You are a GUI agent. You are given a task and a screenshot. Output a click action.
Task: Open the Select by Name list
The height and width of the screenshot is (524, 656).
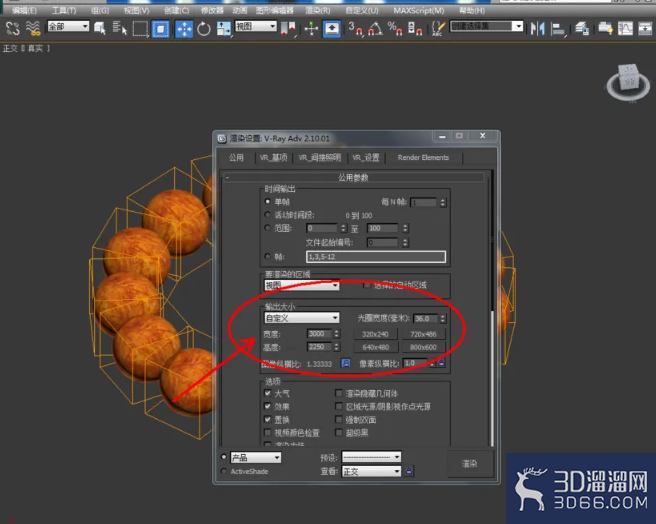120,28
